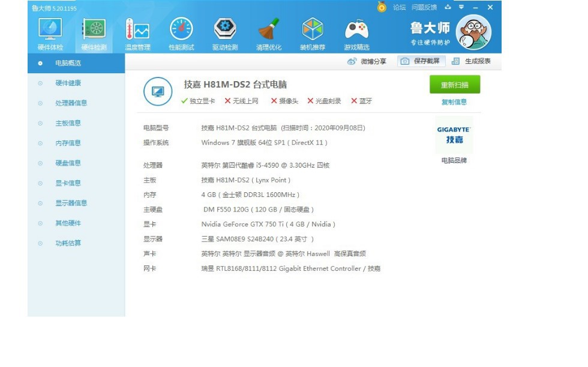Select 硬件检测 hardware detection icon
588x367 pixels.
[94, 34]
